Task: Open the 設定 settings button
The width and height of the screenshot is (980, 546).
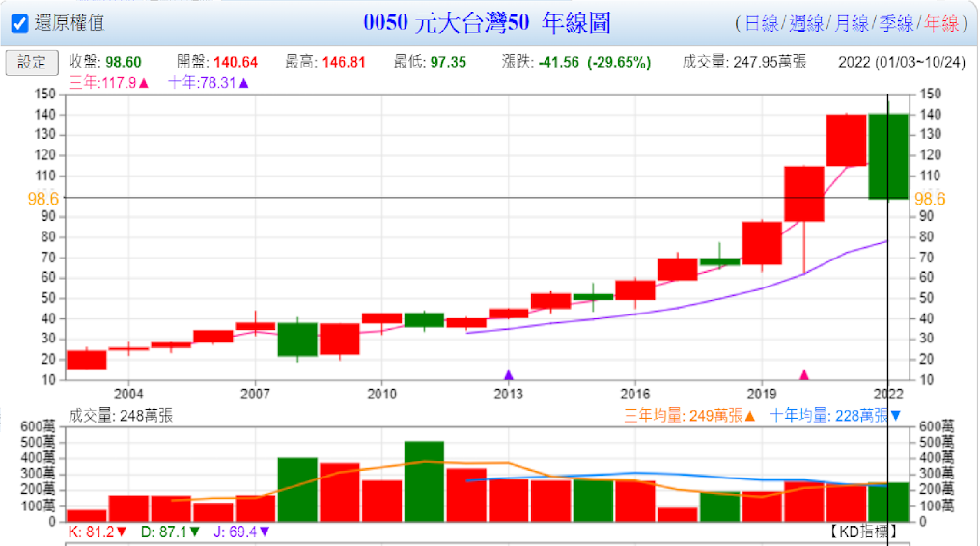Action: [32, 63]
